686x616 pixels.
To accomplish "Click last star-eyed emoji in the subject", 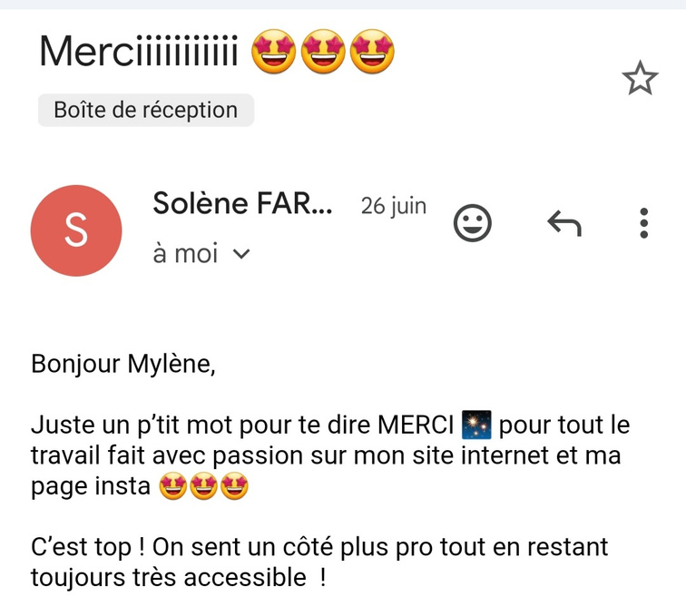I will pos(371,53).
